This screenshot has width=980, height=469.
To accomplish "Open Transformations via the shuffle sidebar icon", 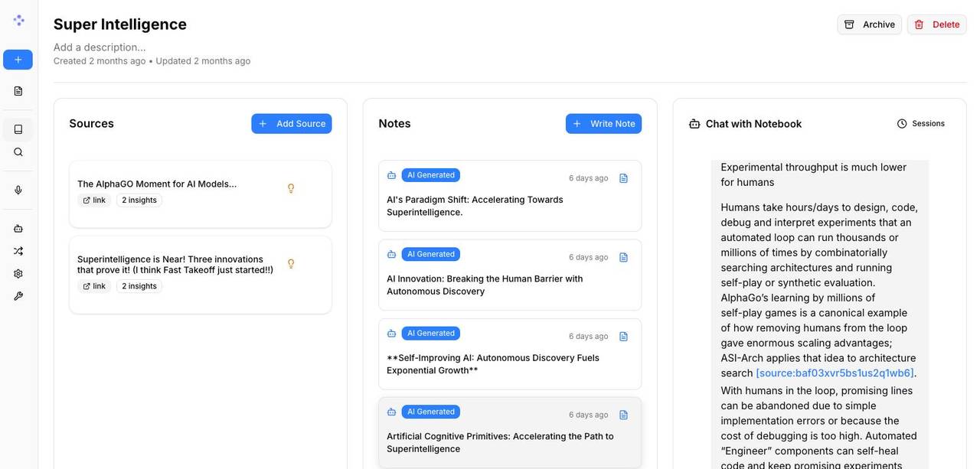I will coord(18,251).
